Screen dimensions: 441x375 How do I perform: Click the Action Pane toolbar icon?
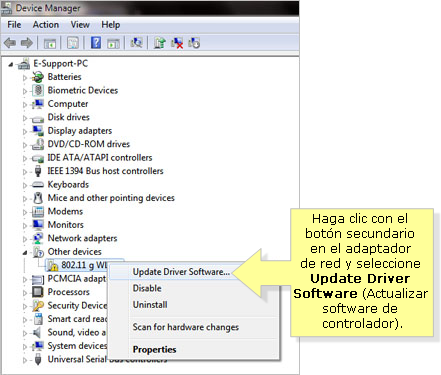[114, 43]
